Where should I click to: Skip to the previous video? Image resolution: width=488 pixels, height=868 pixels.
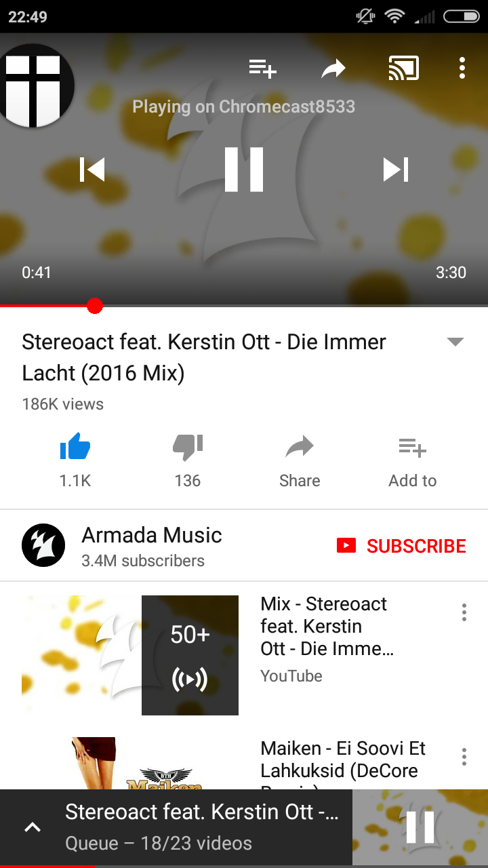tap(92, 170)
